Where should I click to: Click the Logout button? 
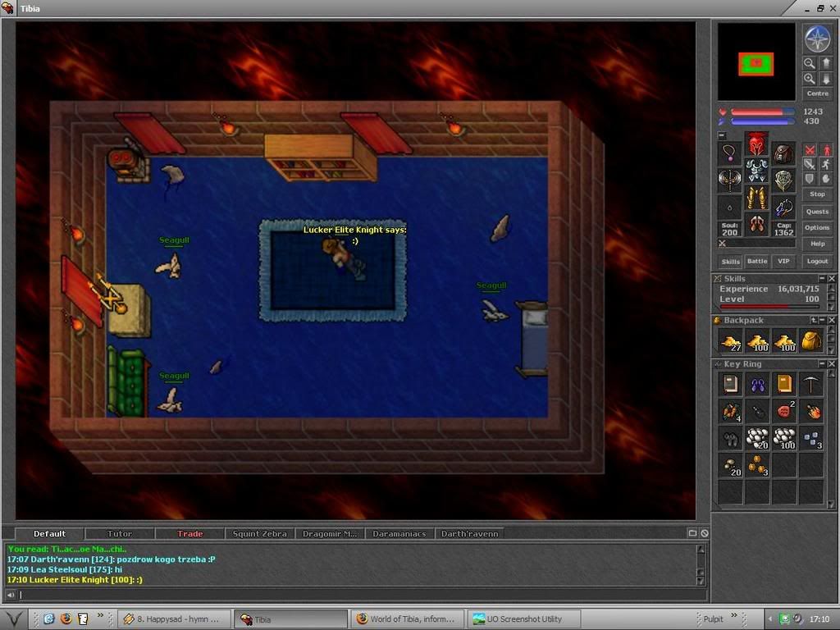818,261
